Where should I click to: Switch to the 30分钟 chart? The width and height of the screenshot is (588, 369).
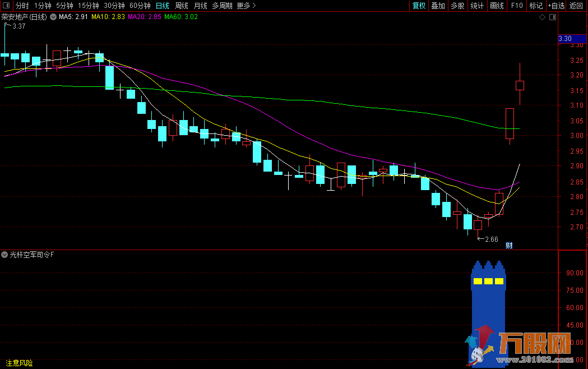(114, 6)
